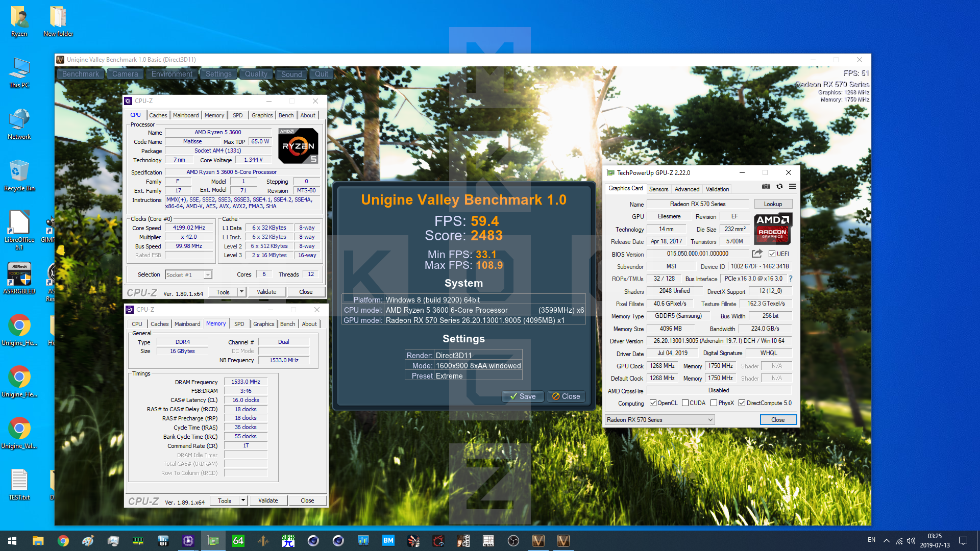Select the LibreOffice 6.1 desktop icon
Image resolution: width=980 pixels, height=551 pixels.
(x=19, y=231)
